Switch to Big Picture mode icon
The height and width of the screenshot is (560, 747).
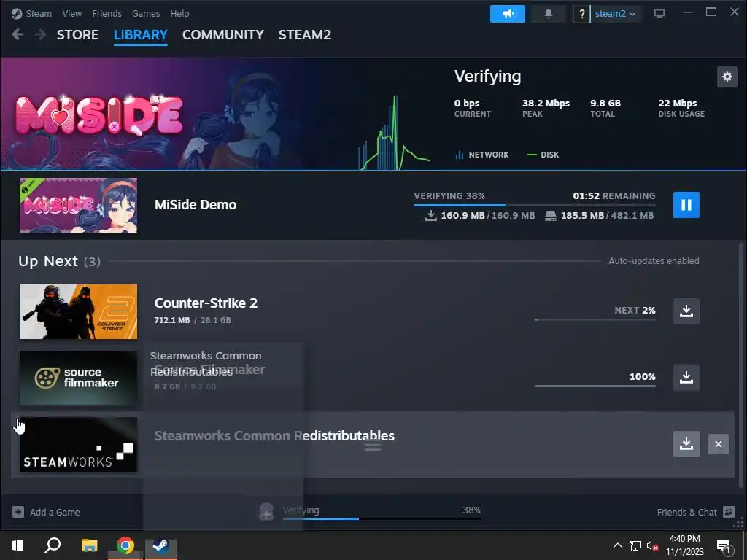pos(659,13)
